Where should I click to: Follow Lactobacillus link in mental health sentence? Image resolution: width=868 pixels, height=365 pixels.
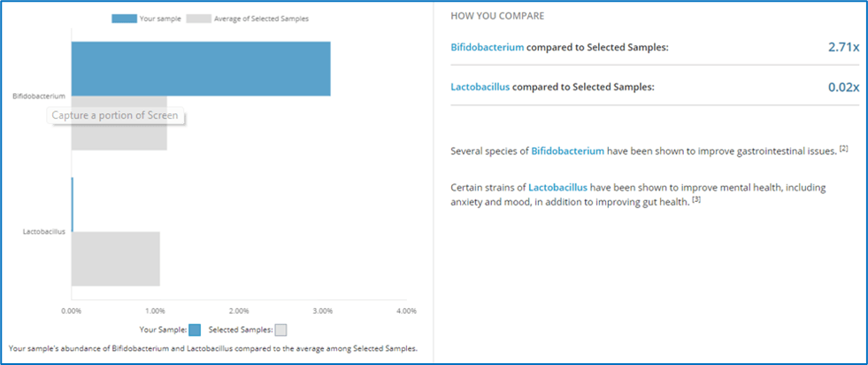558,188
